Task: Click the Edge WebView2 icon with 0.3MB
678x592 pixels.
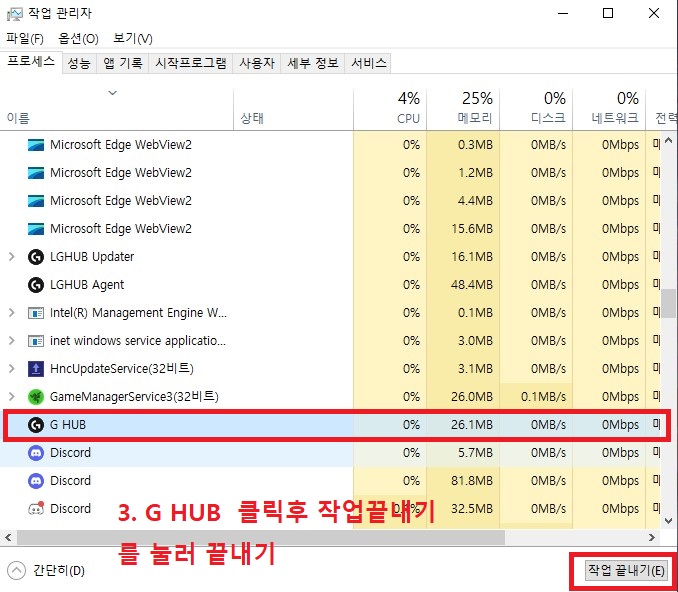Action: (x=35, y=145)
